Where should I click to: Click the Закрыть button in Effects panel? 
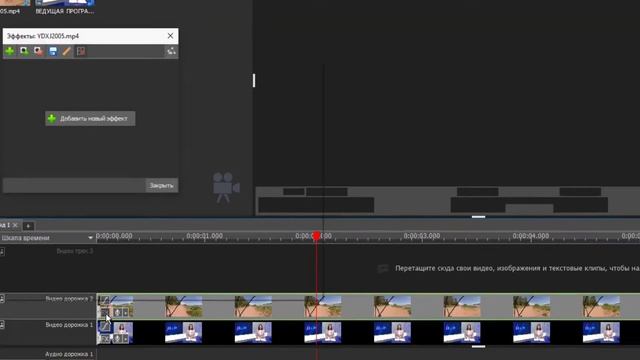(162, 185)
